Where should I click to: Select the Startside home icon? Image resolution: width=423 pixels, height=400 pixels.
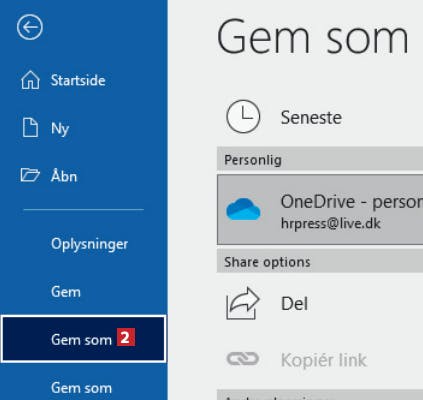pyautogui.click(x=30, y=80)
